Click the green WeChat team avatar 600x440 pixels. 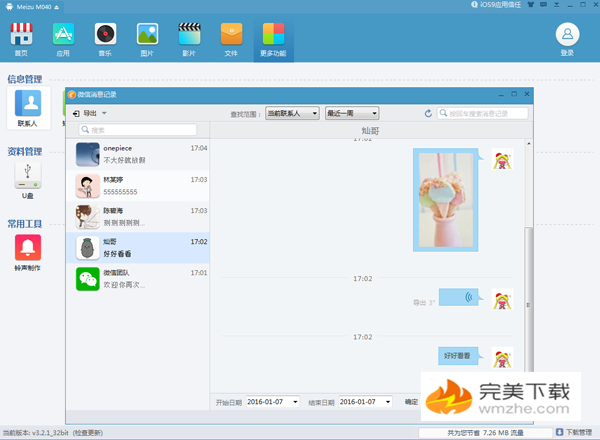88,279
